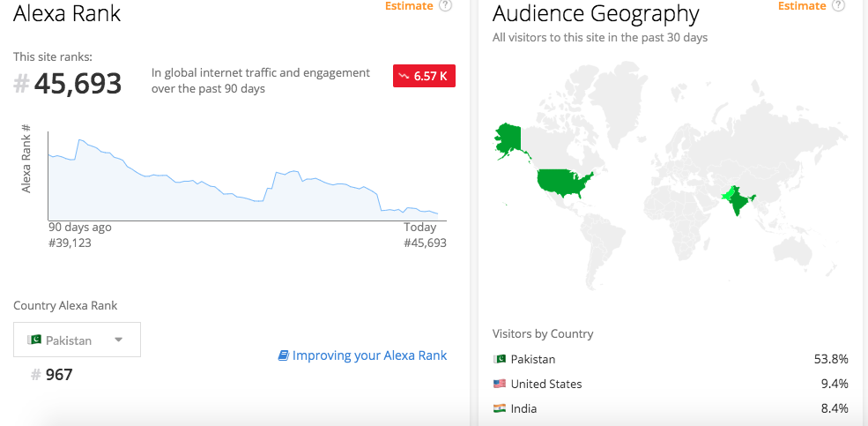This screenshot has height=426, width=868.
Task: Open the Pakistan country dropdown
Action: tap(77, 340)
